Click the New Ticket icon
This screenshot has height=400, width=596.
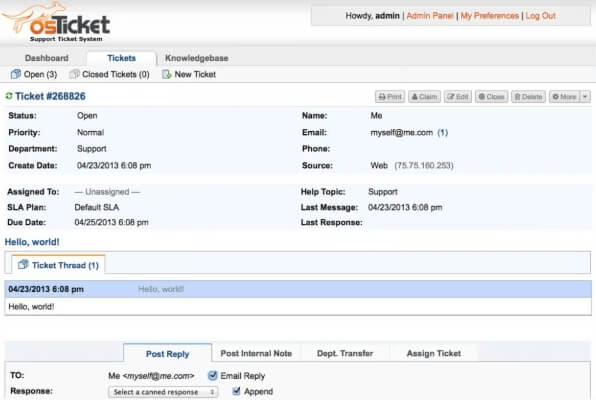tap(166, 74)
